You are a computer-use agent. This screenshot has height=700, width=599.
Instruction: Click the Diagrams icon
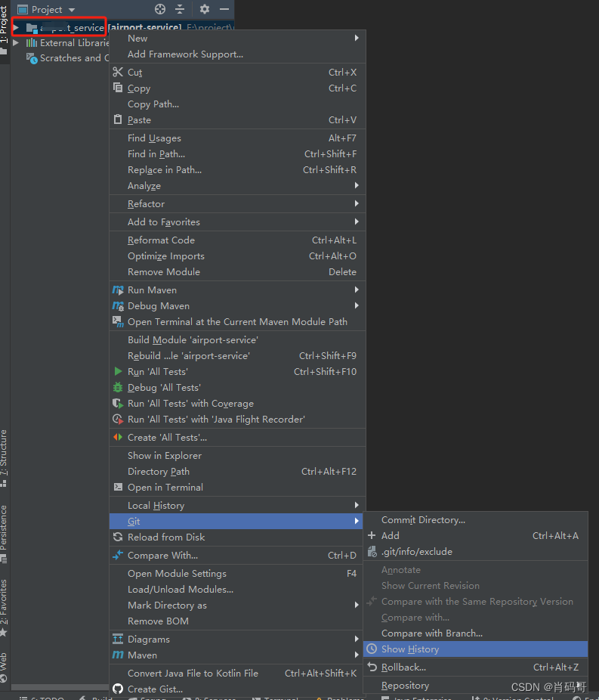coord(118,639)
